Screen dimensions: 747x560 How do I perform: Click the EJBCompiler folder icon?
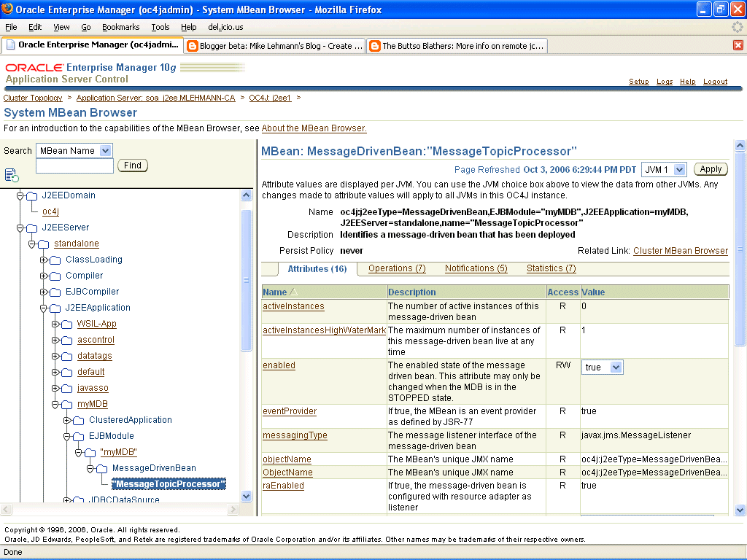coord(55,292)
